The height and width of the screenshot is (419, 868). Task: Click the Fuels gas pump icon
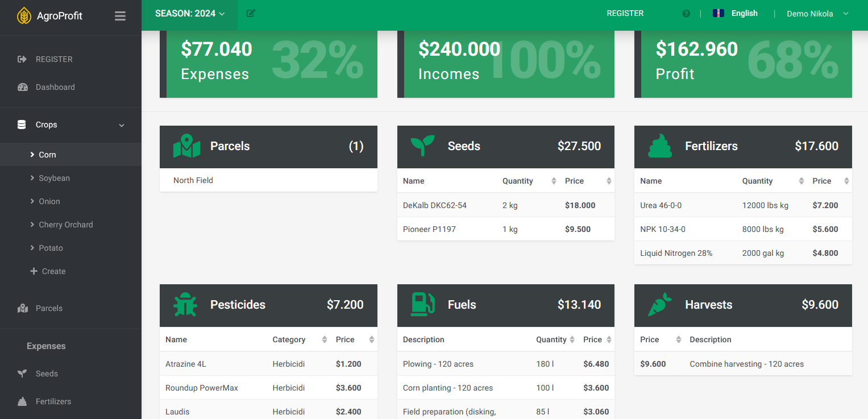423,305
